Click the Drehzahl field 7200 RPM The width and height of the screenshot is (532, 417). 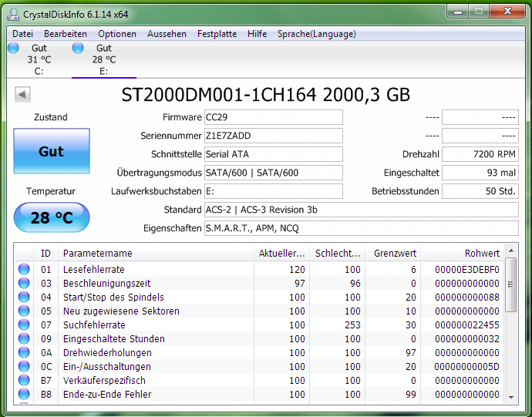pyautogui.click(x=480, y=154)
